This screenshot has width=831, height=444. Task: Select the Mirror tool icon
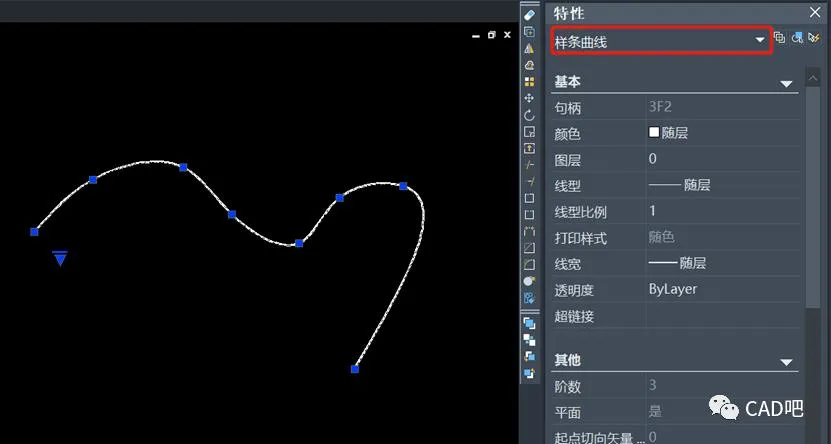(529, 48)
